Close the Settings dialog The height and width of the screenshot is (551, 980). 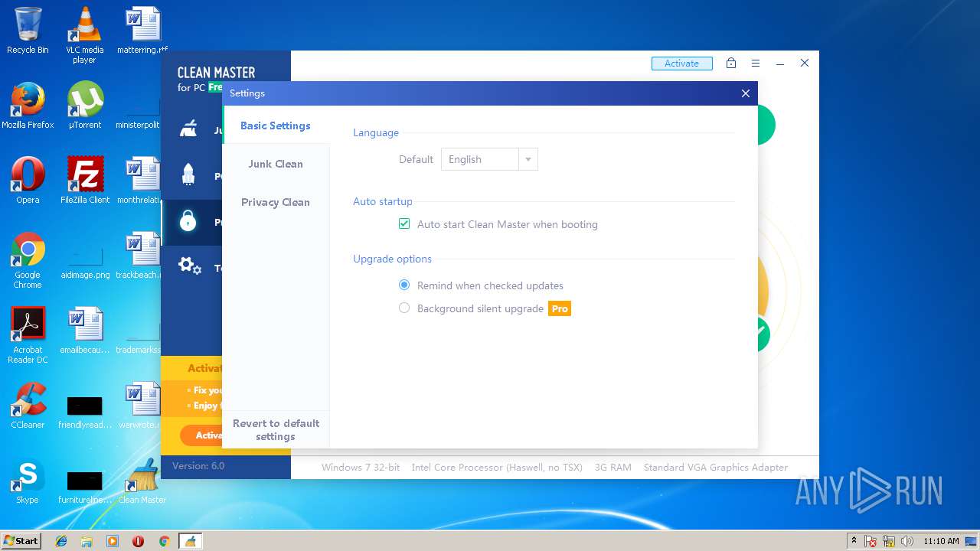[746, 93]
